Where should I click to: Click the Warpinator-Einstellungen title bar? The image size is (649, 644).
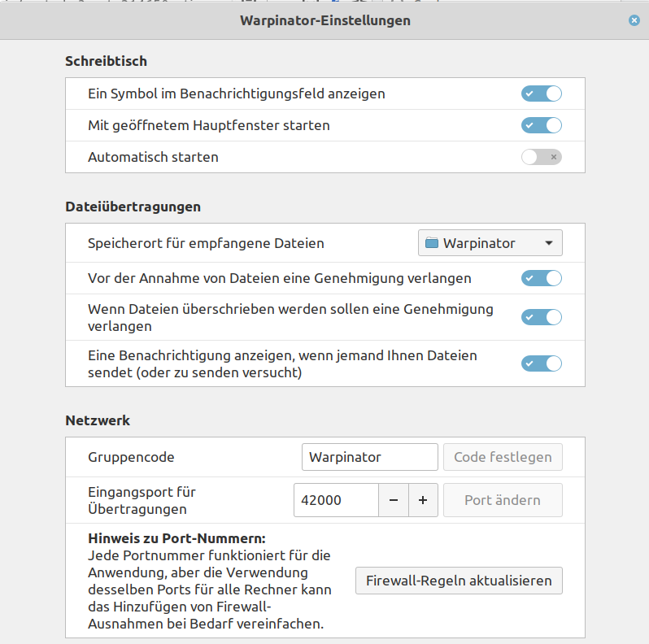(325, 20)
